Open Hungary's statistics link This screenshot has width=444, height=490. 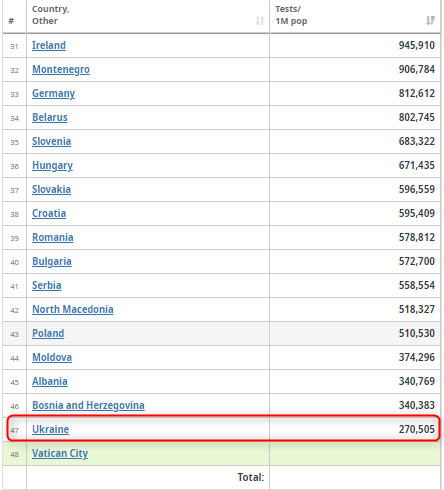[52, 165]
